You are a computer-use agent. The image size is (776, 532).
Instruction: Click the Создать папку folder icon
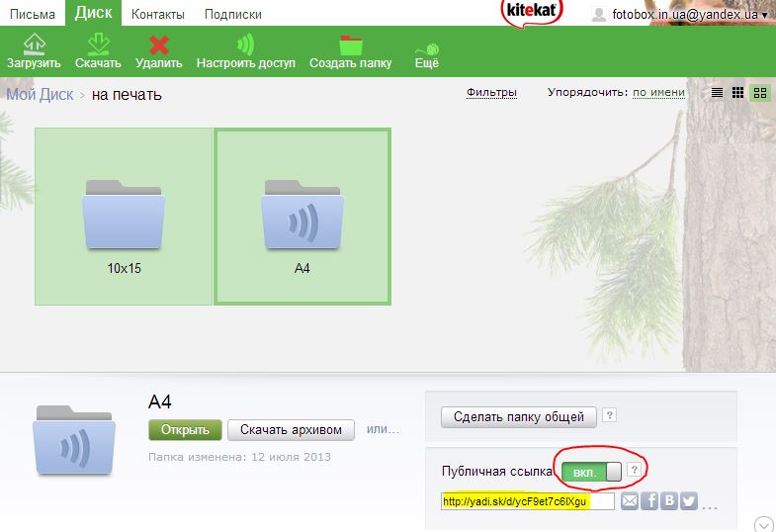350,45
